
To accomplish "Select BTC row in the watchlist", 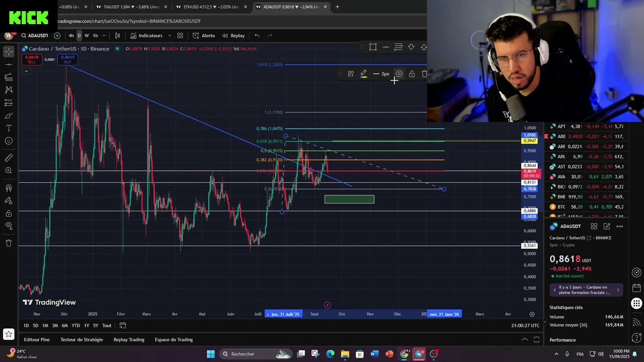I will [x=587, y=207].
